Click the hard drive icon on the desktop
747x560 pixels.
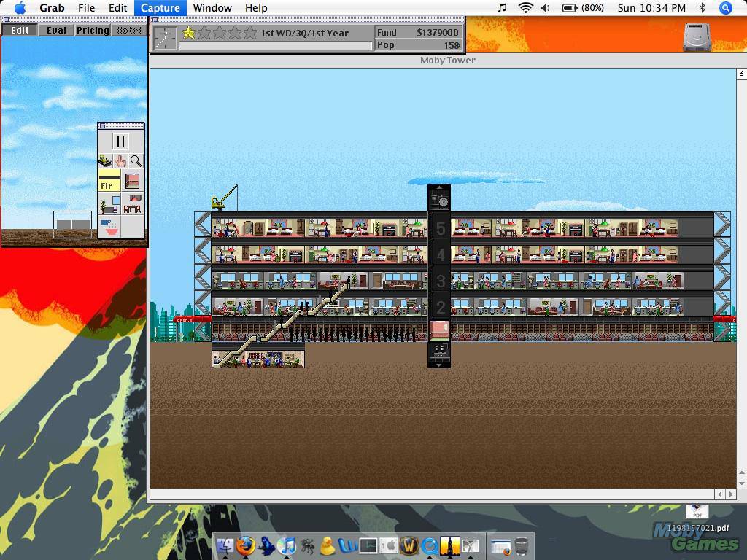697,36
